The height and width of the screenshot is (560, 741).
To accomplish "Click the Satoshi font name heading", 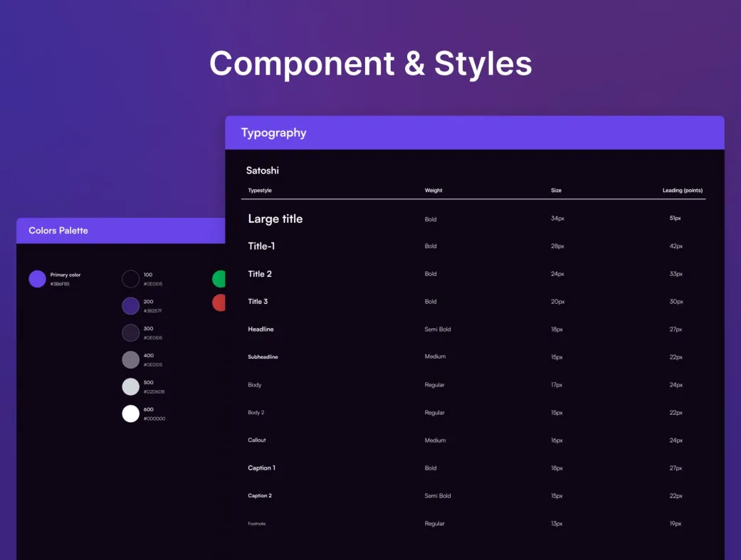I will click(x=262, y=171).
